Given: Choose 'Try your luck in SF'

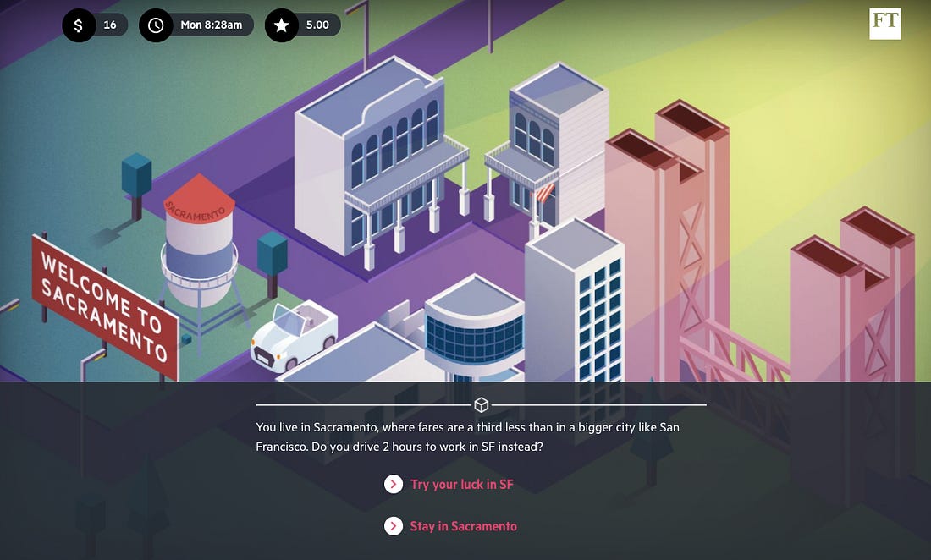Looking at the screenshot, I should click(x=461, y=484).
